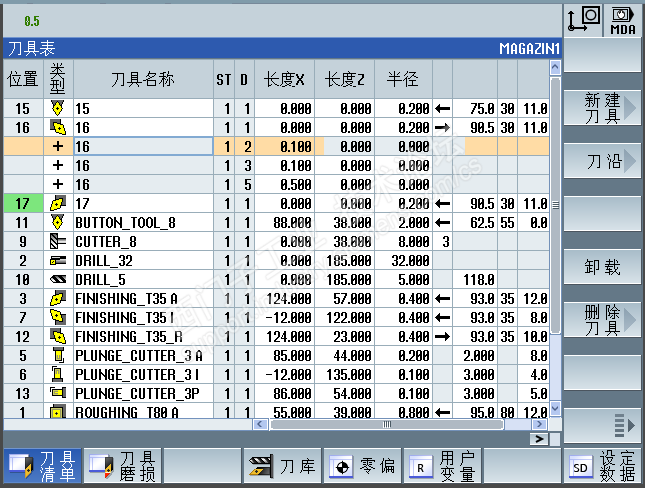
Task: Open the 刀具清单 tool list tab
Action: point(42,466)
